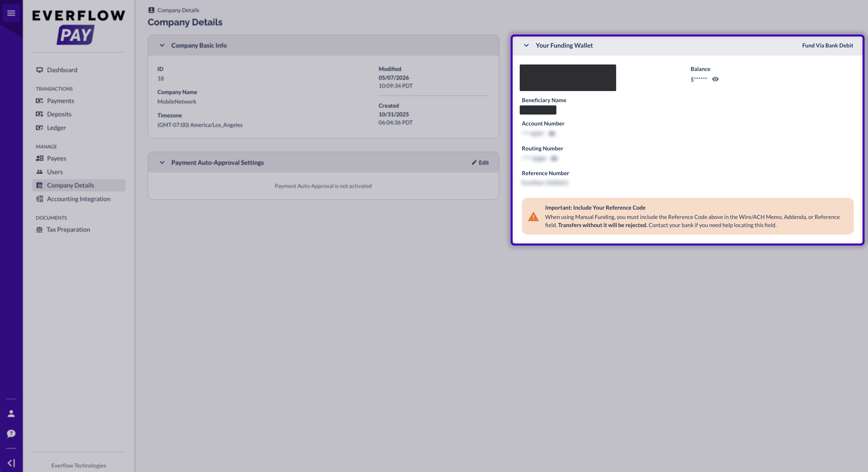Click the Everflow Pay logo
The width and height of the screenshot is (868, 472).
click(78, 27)
